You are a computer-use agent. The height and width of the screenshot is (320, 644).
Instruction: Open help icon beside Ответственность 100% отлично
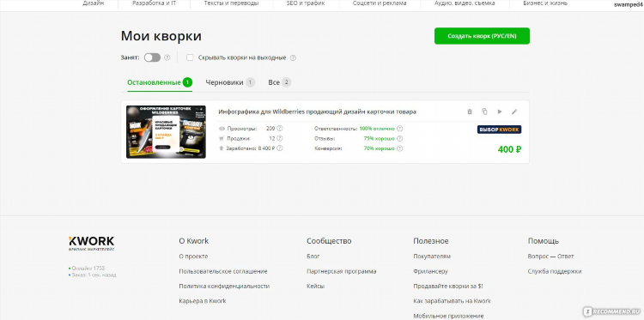coord(399,129)
